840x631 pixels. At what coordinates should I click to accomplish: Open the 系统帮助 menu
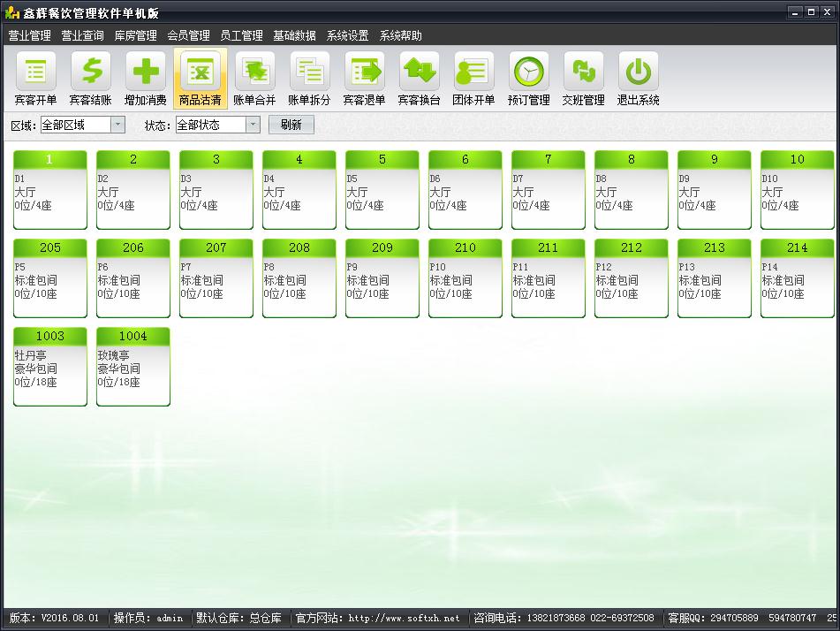click(x=401, y=36)
